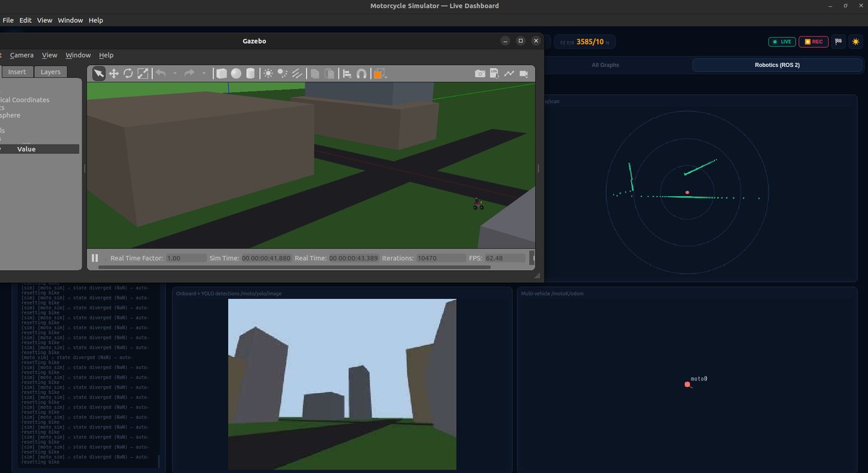Click the Value column header in Gazebo panel
This screenshot has width=868, height=473.
(27, 149)
